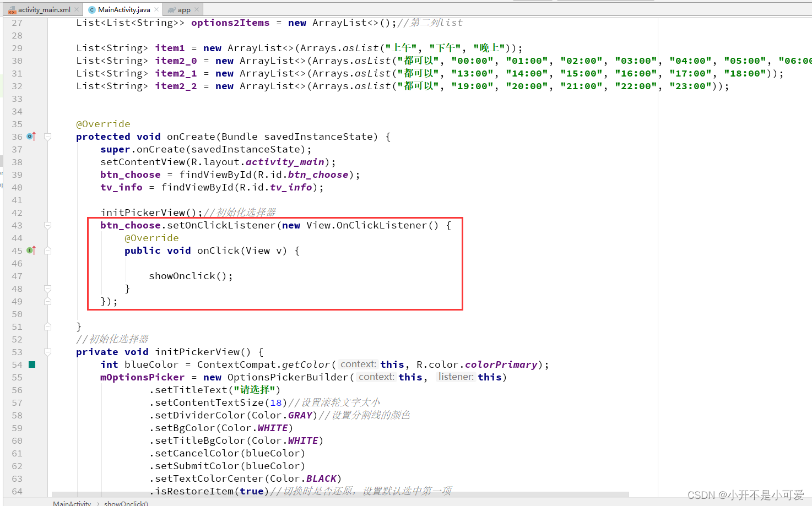Click mOptionsPicker on line 55
Screen dimensions: 812x506
(x=142, y=377)
